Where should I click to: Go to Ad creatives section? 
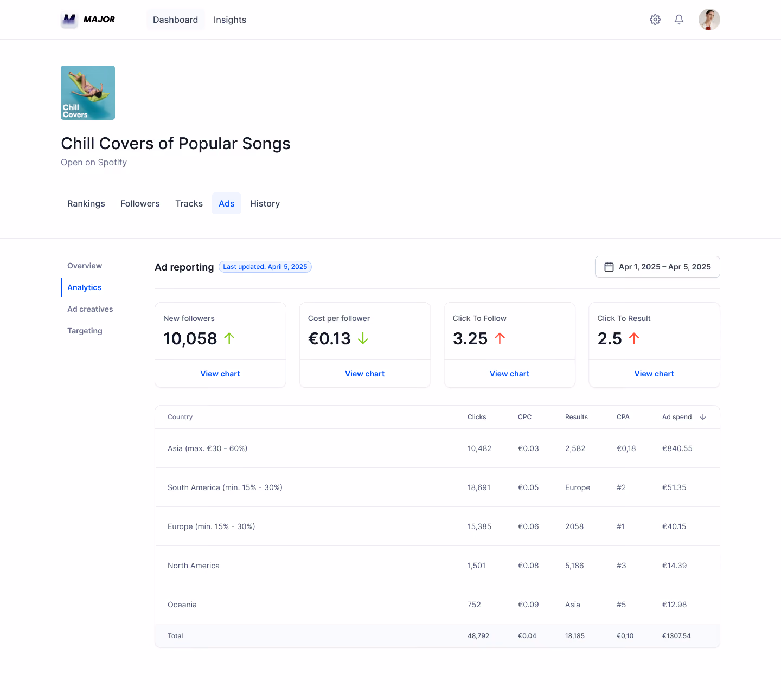[x=90, y=309]
